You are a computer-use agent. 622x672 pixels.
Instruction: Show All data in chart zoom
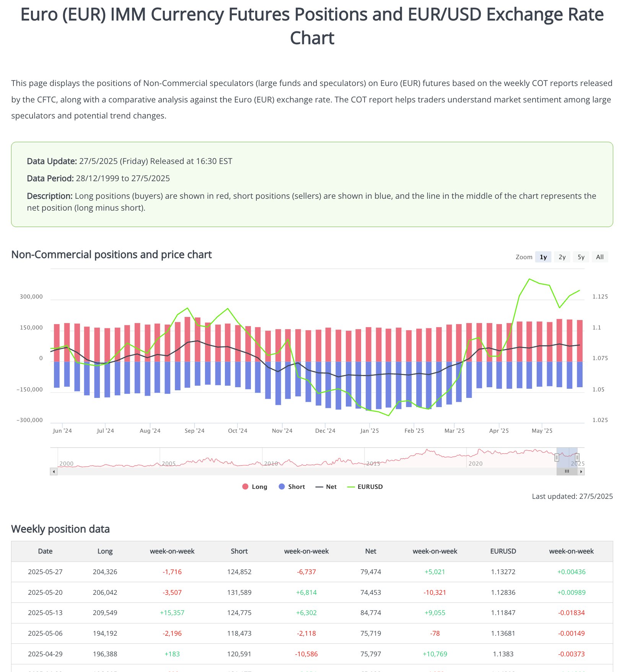[600, 257]
